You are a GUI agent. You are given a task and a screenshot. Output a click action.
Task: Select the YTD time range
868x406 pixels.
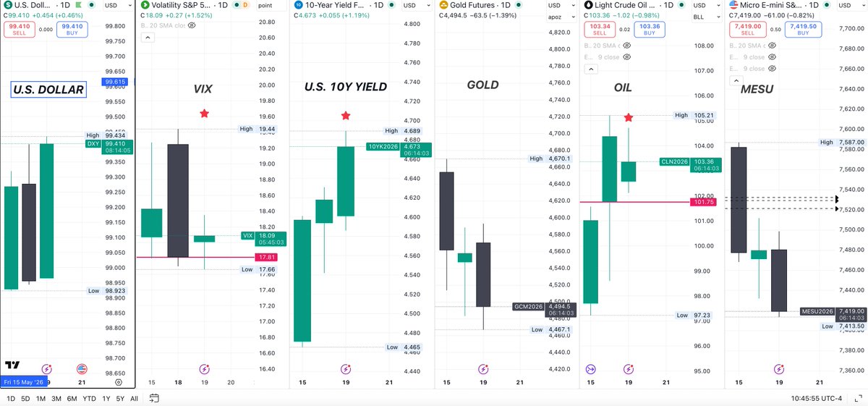pos(90,399)
